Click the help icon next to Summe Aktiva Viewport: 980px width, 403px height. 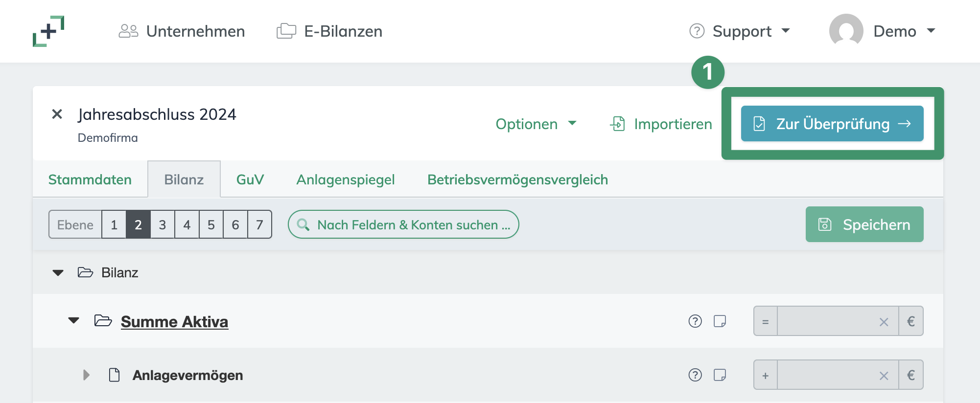(x=695, y=321)
